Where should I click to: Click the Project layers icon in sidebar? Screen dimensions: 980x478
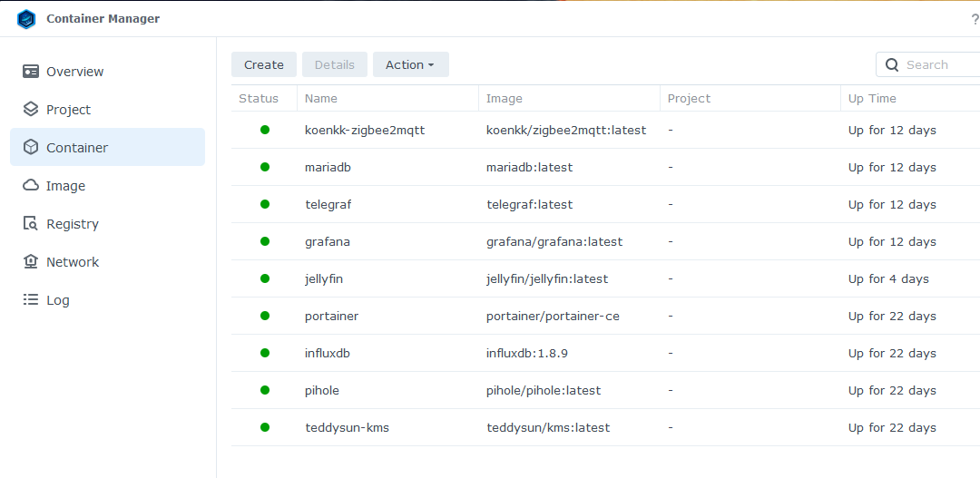coord(31,110)
